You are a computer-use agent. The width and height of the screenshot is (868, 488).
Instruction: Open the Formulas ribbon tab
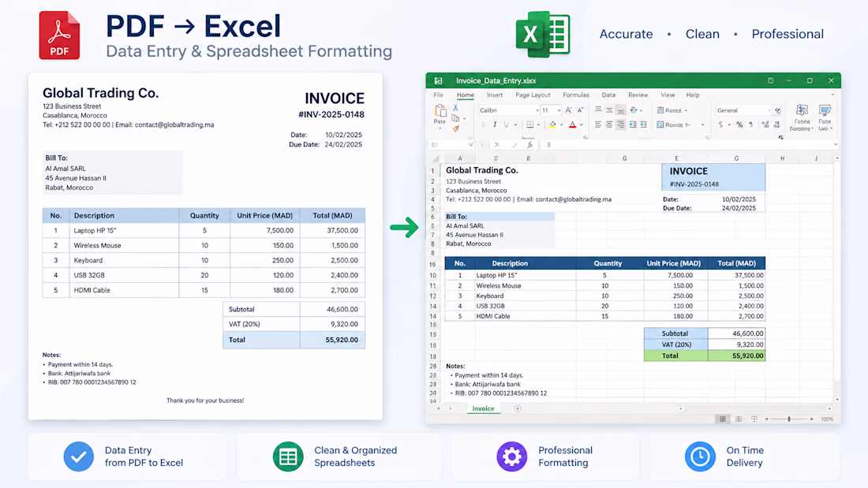point(576,95)
